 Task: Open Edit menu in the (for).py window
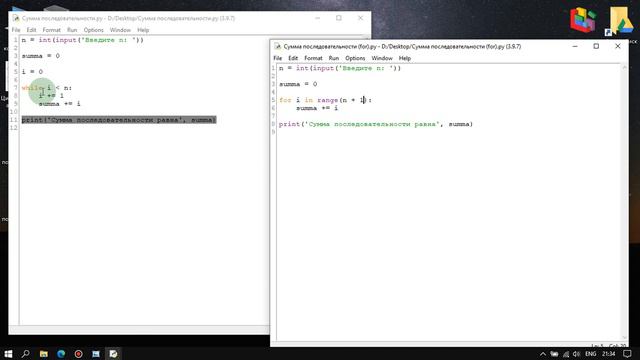(293, 58)
